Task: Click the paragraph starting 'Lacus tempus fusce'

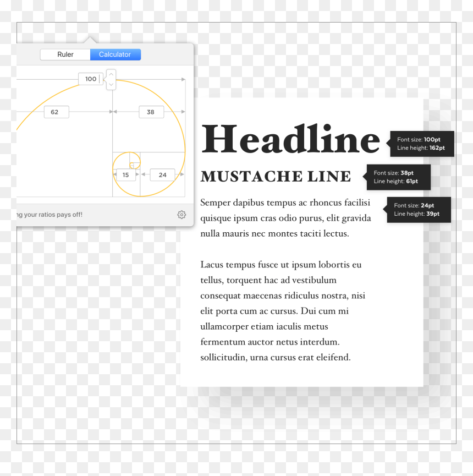Action: [283, 311]
